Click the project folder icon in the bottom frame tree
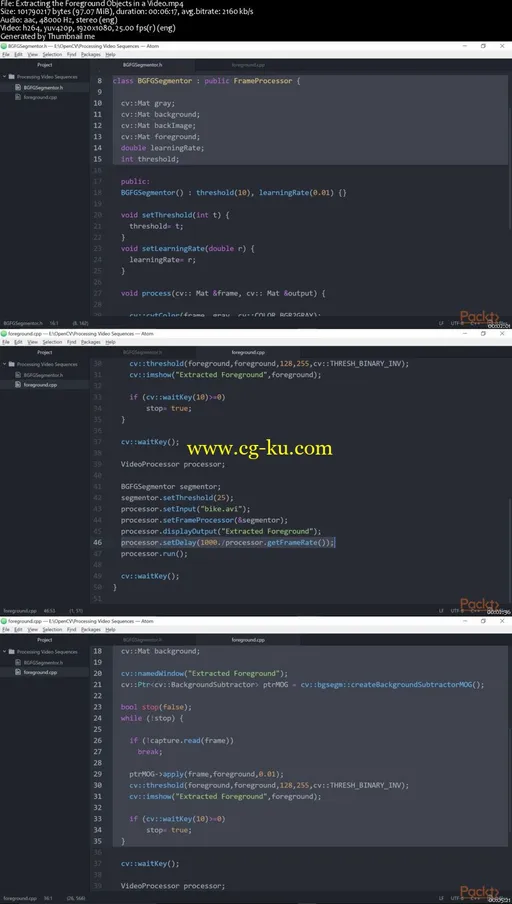Viewport: 512px width, 904px height. coord(12,652)
